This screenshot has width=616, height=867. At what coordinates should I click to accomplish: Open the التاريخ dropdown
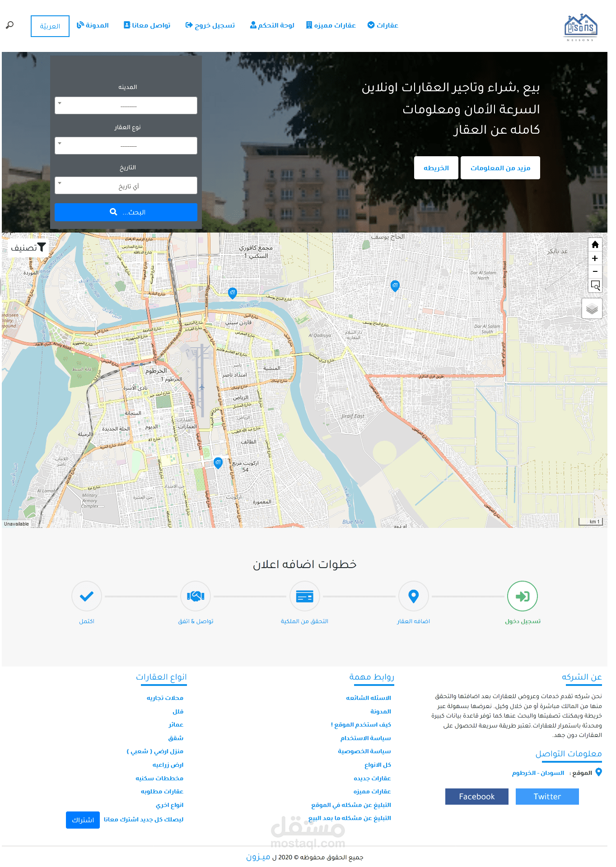[x=126, y=186]
